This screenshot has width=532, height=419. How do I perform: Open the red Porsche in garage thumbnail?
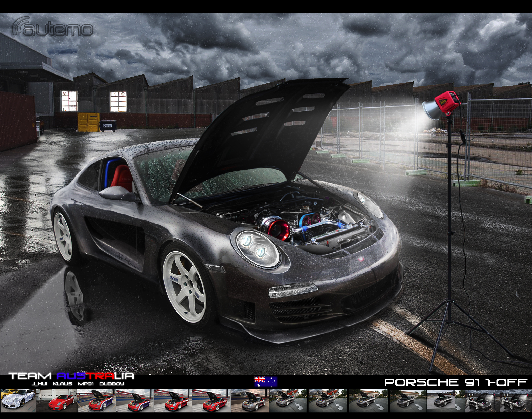click(x=57, y=400)
